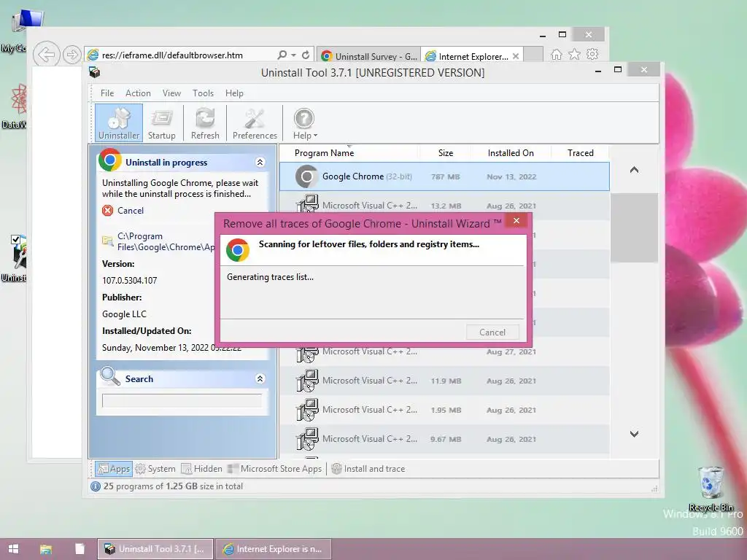Select the Microsoft Visual C++ 13.2 MB row
Viewport: 747px width, 560px height.
pyautogui.click(x=444, y=206)
